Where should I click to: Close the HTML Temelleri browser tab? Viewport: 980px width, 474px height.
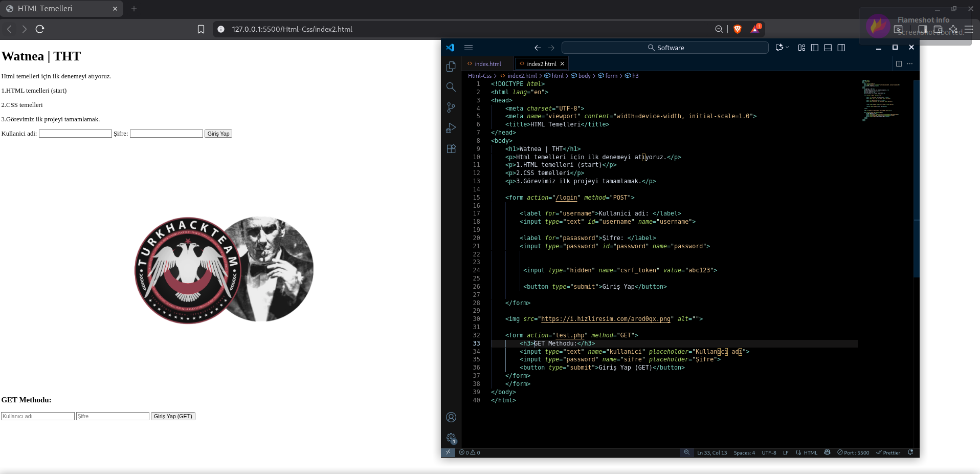115,9
